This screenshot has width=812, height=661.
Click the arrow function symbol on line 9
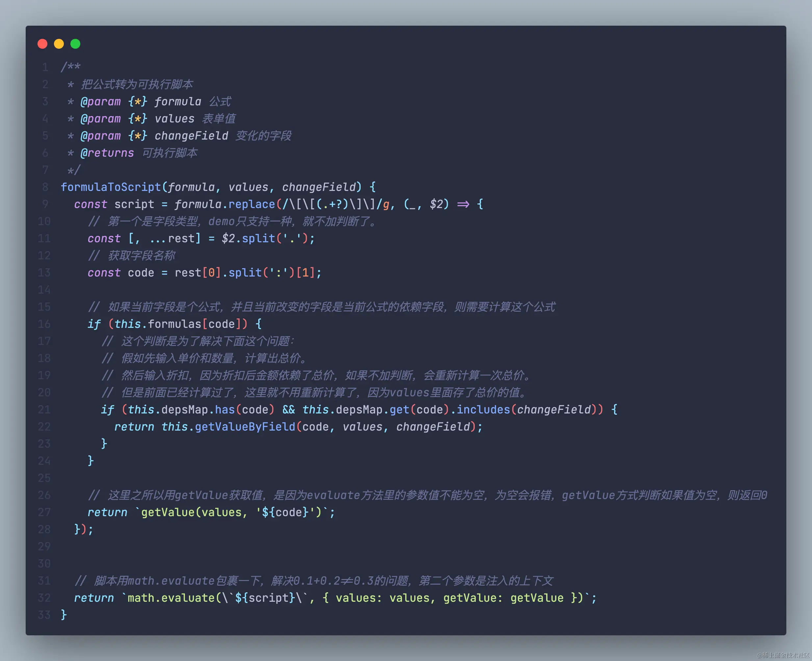coord(463,204)
